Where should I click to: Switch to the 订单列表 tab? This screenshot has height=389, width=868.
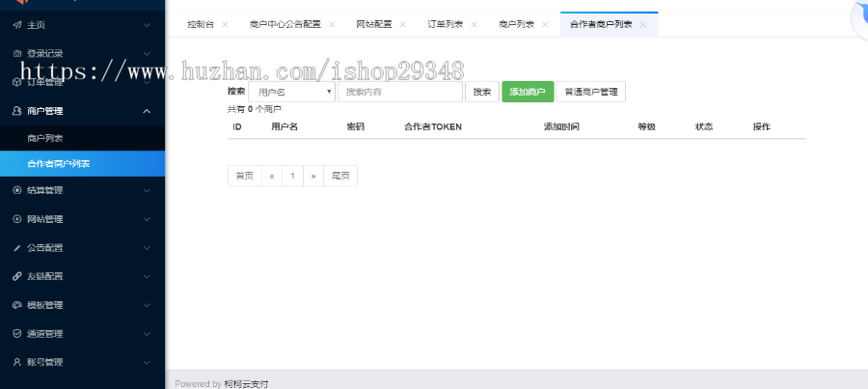point(446,24)
